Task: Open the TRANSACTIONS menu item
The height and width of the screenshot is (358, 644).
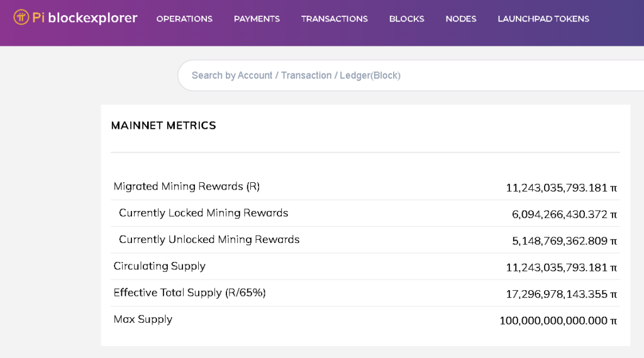Action: point(335,19)
